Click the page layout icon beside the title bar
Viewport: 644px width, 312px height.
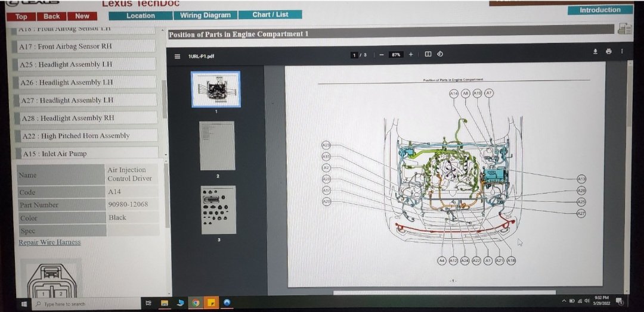pos(625,29)
